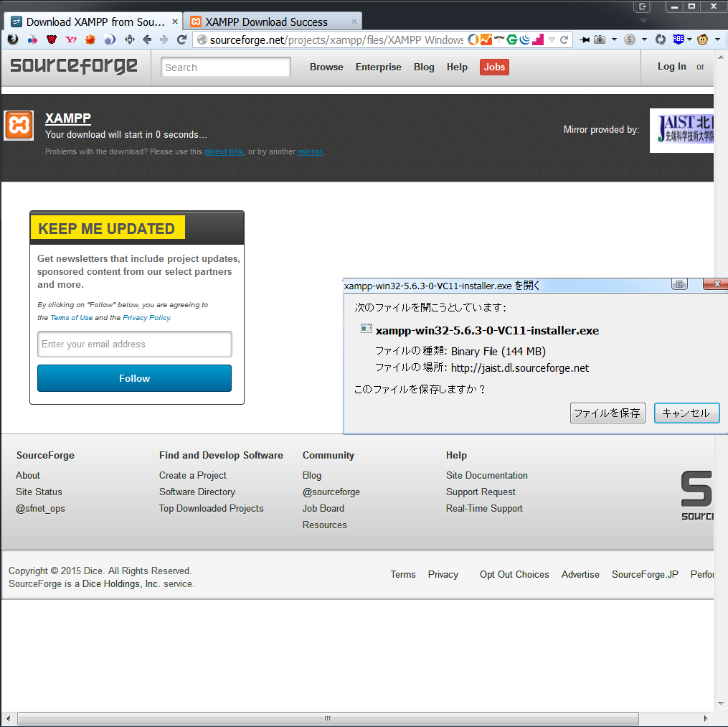Click the orange sun toolbar icon
The height and width of the screenshot is (727, 728).
(x=90, y=39)
